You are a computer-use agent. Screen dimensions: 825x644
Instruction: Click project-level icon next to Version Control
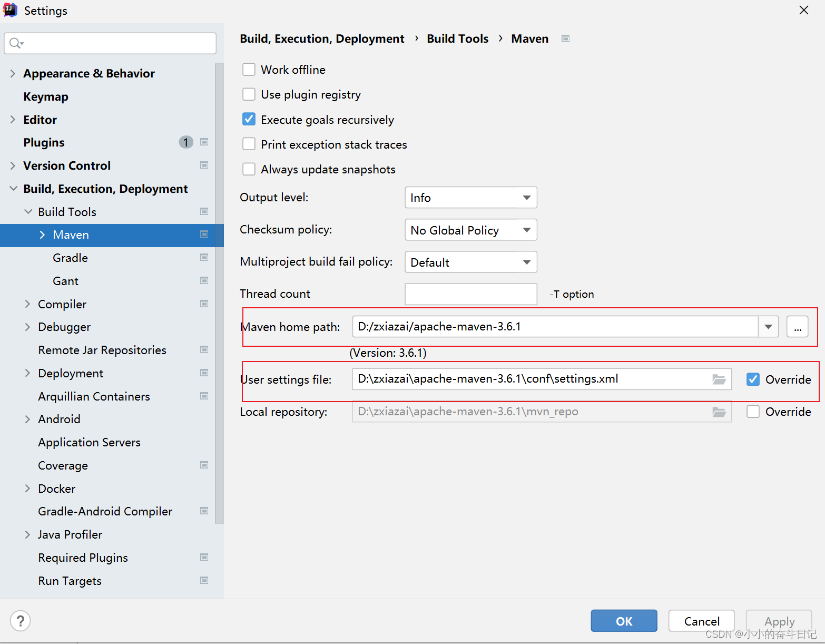pos(204,165)
